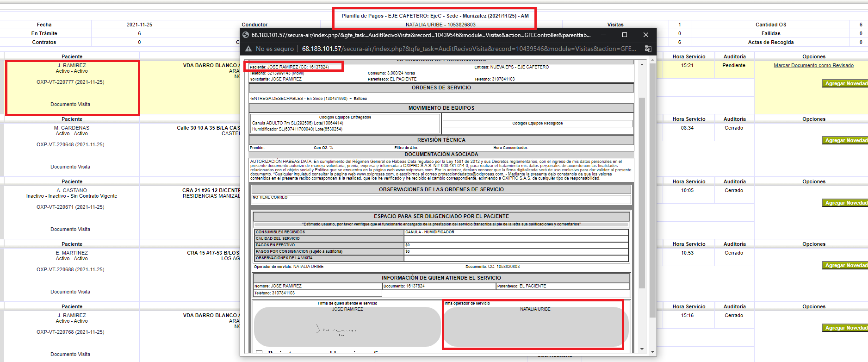The image size is (868, 362).
Task: Click the 'ORDENES DE SERVICIO' section header
Action: [x=441, y=87]
